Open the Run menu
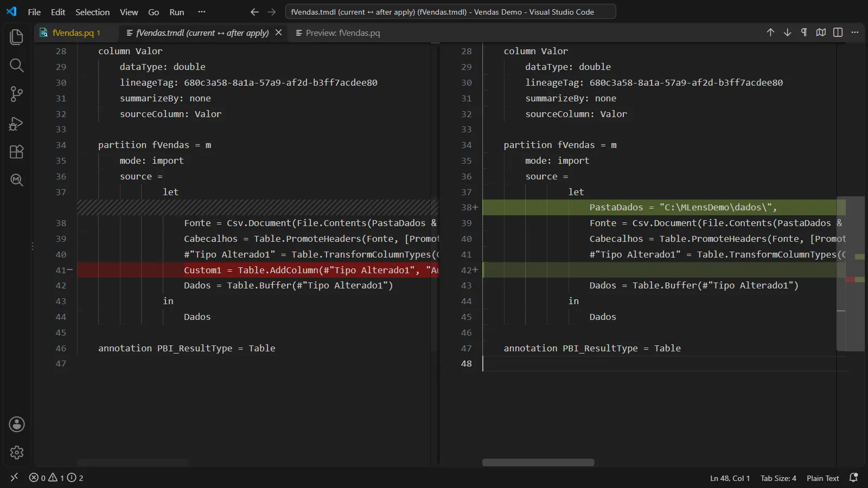The image size is (868, 488). [177, 12]
